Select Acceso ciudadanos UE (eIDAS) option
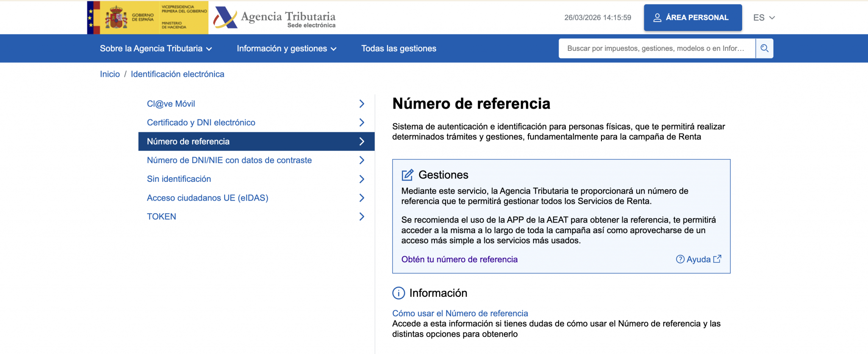This screenshot has height=354, width=868. coord(207,198)
